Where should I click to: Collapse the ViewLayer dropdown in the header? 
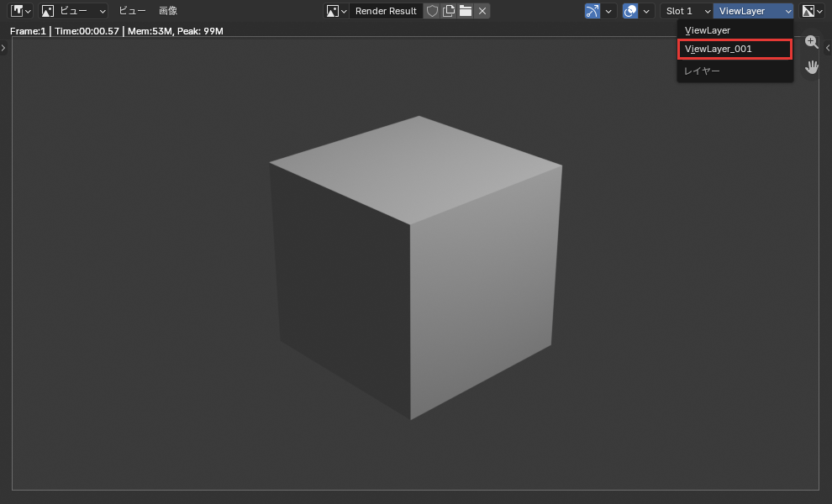(754, 11)
